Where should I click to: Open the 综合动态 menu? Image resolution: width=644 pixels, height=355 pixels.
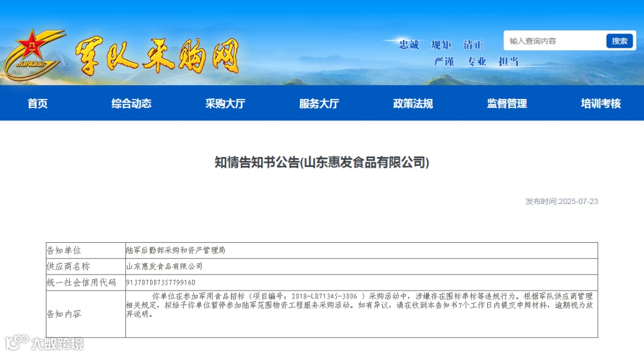(131, 103)
